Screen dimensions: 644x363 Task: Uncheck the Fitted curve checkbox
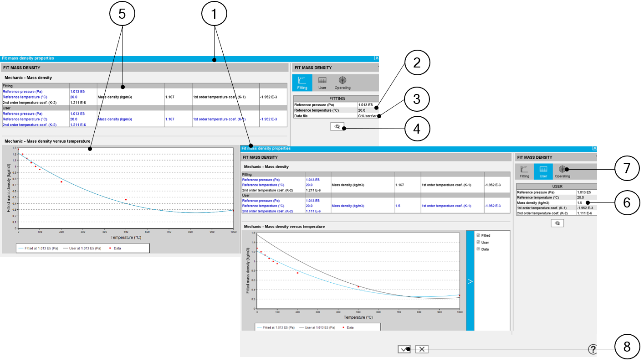(x=478, y=235)
